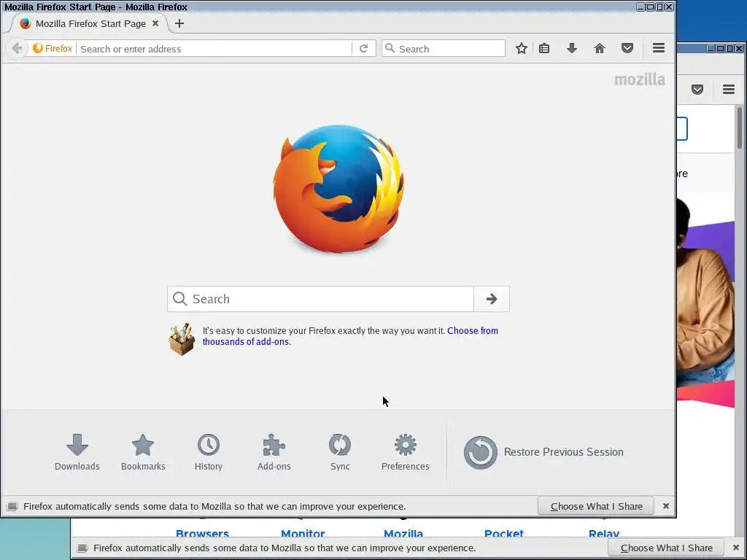Focus the large start page Search field
Viewport: 747px width, 560px height.
pyautogui.click(x=320, y=299)
